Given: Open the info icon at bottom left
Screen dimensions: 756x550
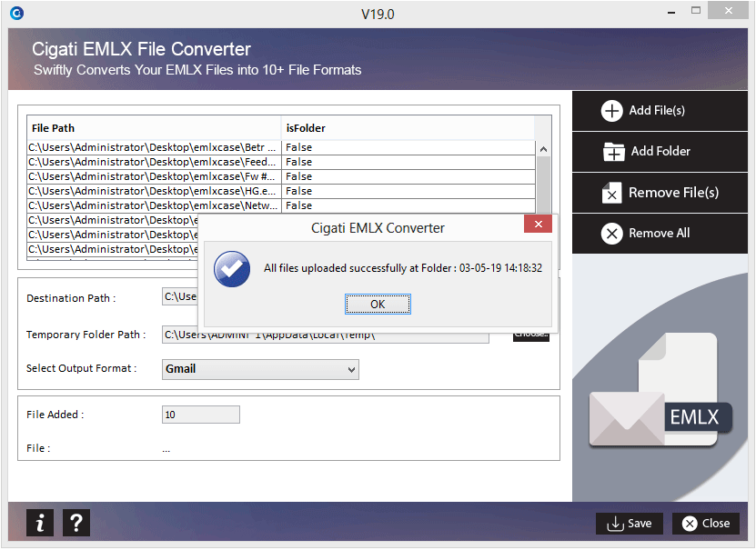Looking at the screenshot, I should point(41,523).
